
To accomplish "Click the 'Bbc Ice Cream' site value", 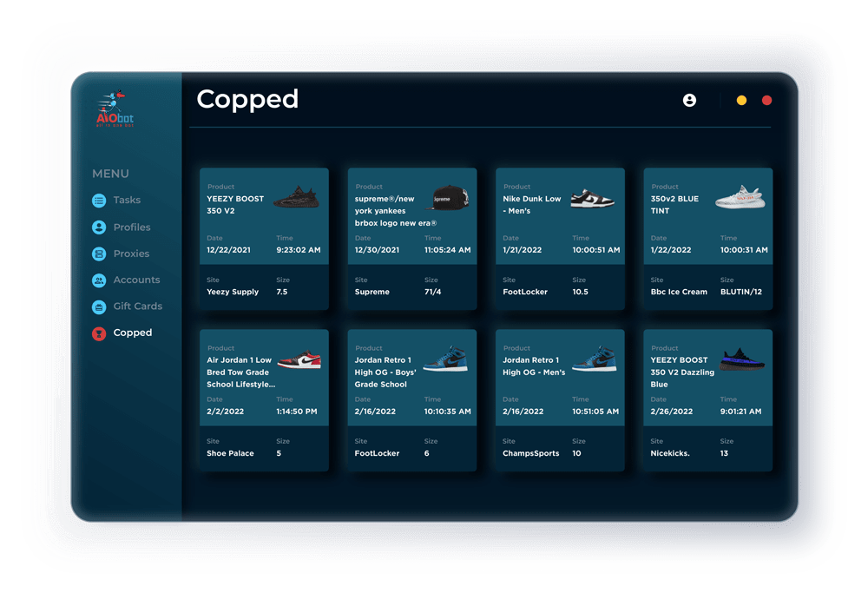I will point(679,292).
